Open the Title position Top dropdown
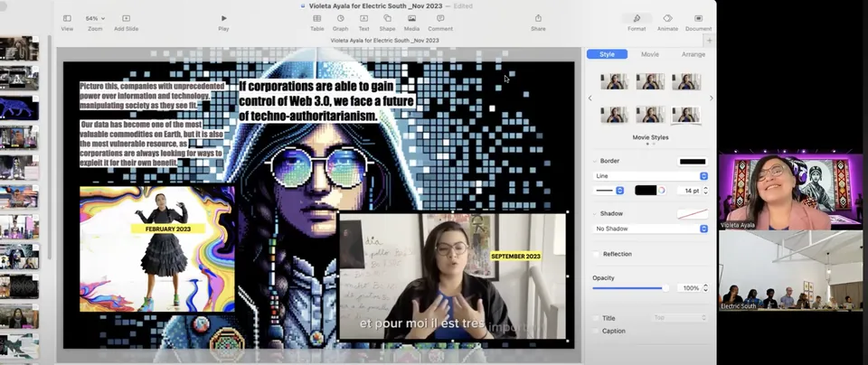Image resolution: width=868 pixels, height=365 pixels. point(680,318)
